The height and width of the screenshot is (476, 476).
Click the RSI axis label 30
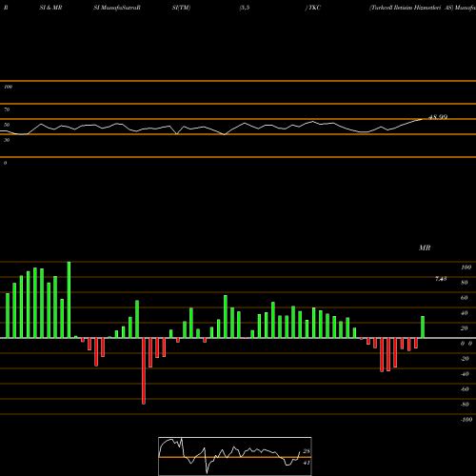[x=7, y=140]
